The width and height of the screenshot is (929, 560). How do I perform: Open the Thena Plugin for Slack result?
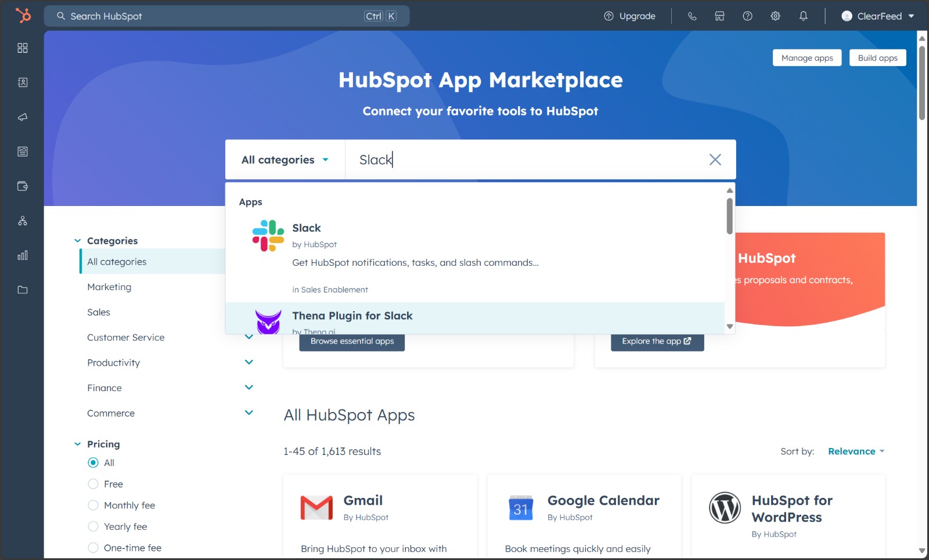click(475, 318)
